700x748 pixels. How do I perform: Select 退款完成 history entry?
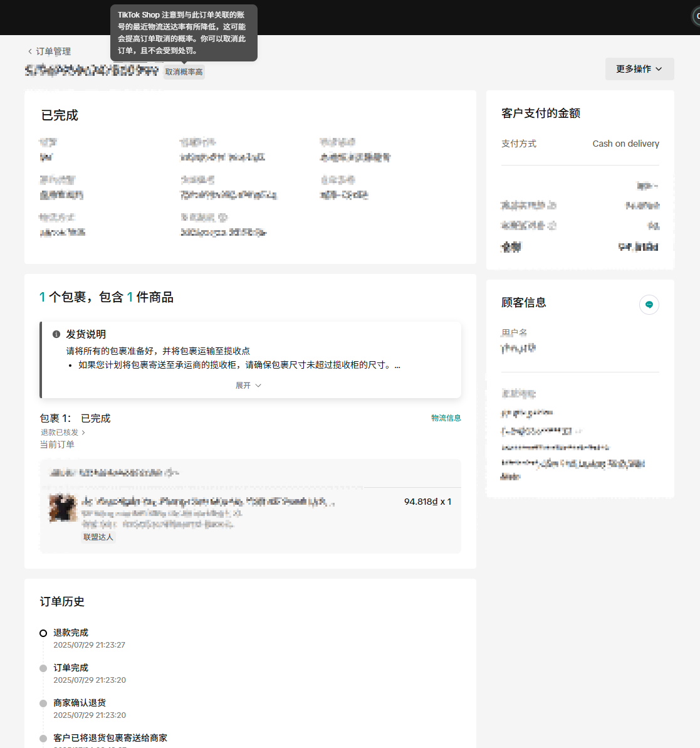(71, 633)
